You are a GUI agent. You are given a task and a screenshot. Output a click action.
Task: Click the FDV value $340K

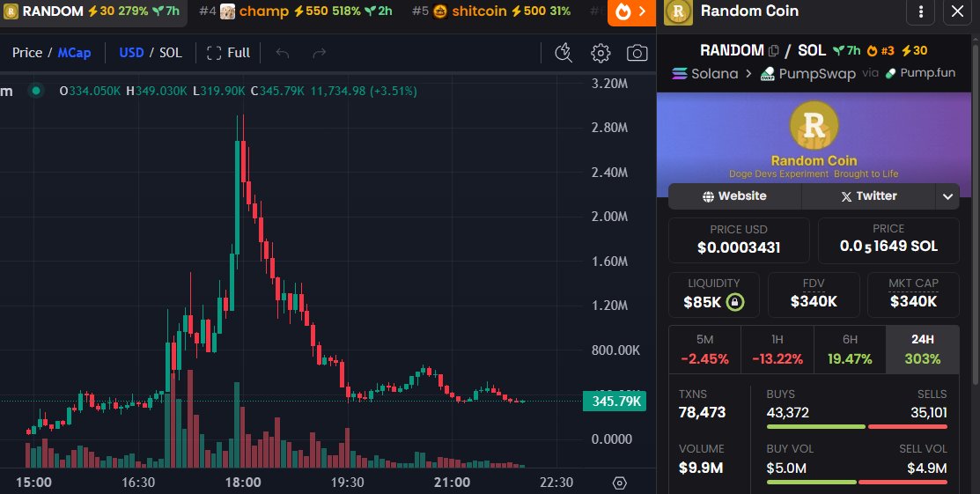point(813,302)
